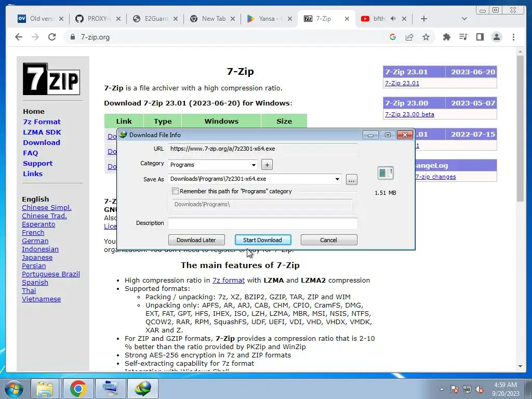Expand the Category Programs dropdown

[x=254, y=165]
